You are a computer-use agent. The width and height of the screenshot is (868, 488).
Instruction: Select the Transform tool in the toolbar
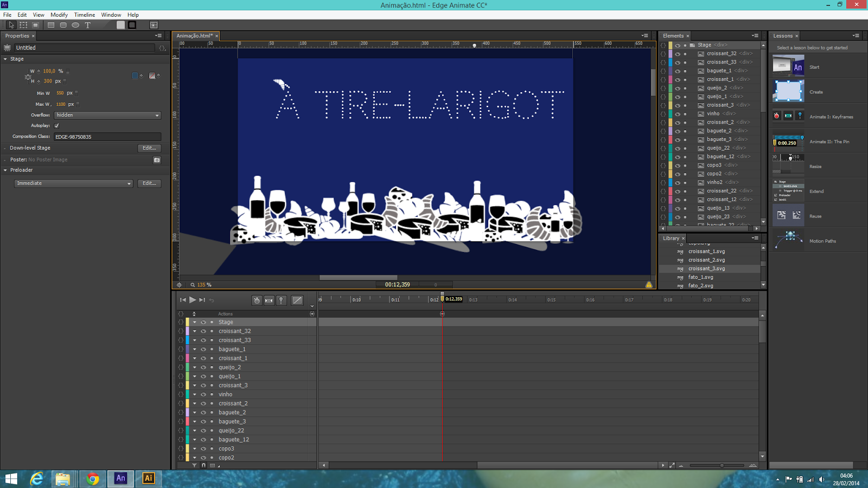click(x=23, y=25)
